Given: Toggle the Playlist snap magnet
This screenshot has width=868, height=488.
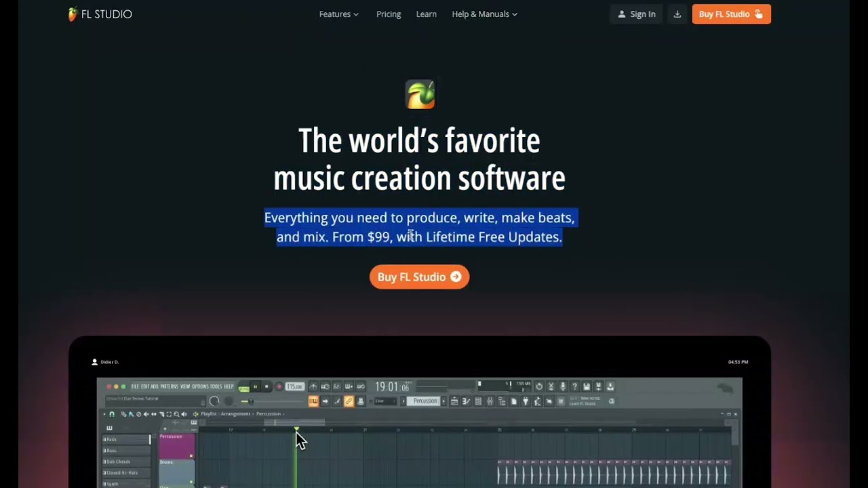Looking at the screenshot, I should click(112, 414).
